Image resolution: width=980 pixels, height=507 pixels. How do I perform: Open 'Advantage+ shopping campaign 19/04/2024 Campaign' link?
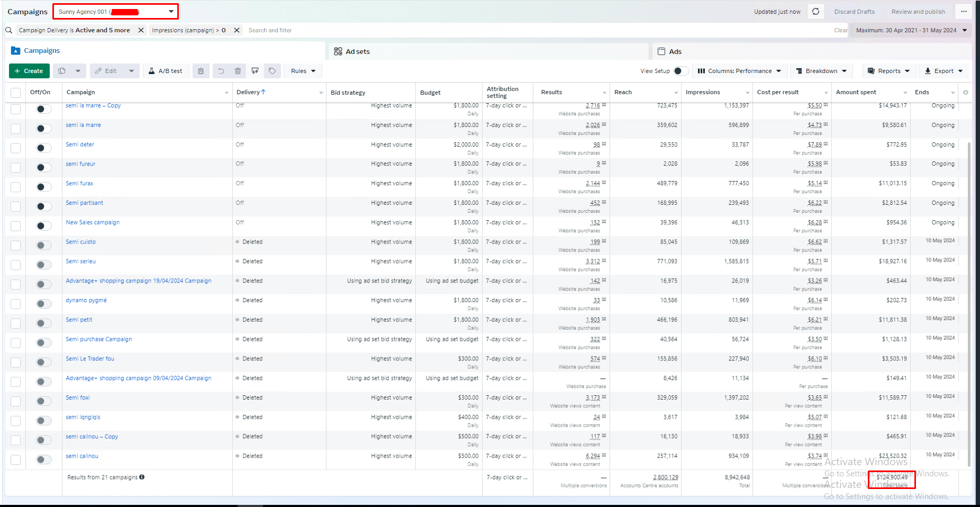(x=139, y=281)
